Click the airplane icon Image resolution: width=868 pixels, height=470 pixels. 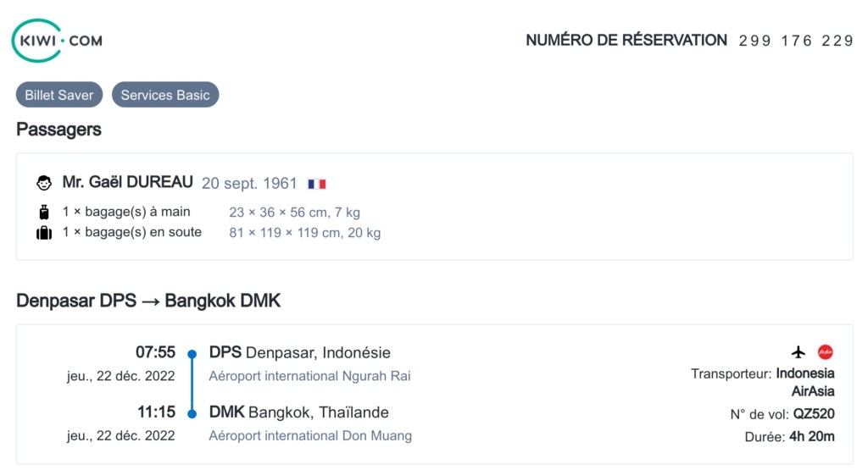click(798, 352)
